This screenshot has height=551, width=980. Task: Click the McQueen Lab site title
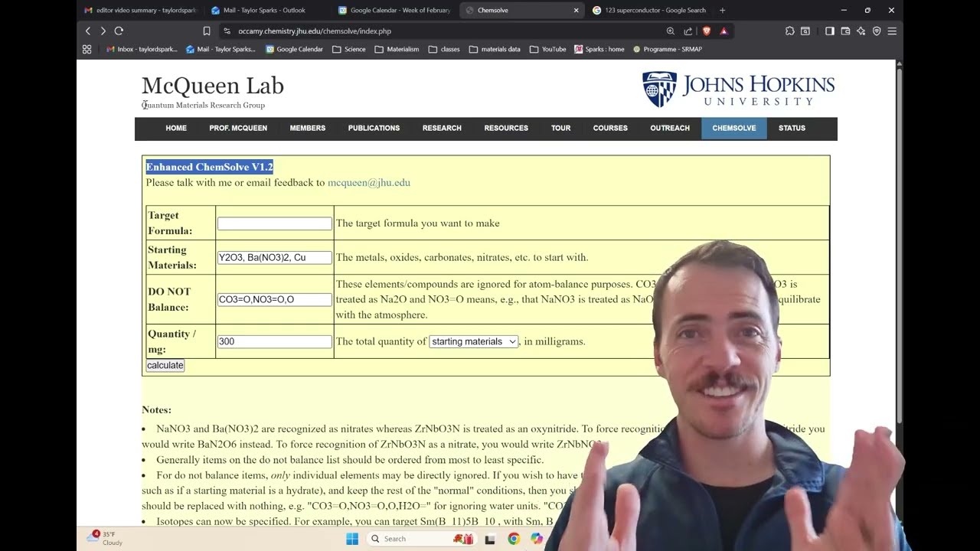[x=213, y=86]
